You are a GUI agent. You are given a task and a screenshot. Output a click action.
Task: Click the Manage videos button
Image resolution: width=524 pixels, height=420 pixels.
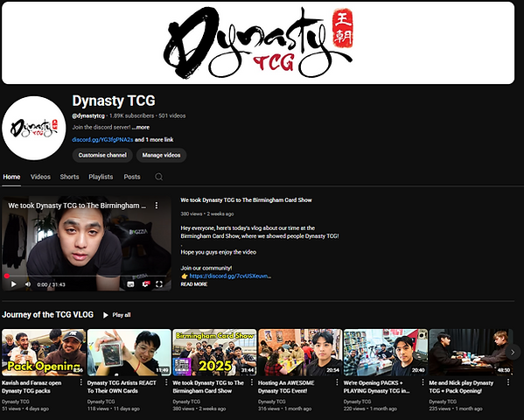161,155
